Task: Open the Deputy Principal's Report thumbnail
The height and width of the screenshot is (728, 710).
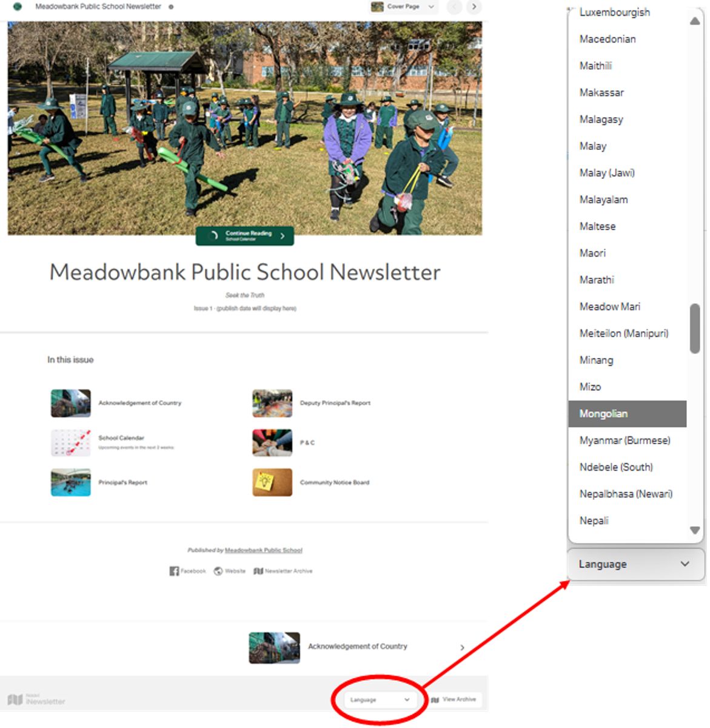Action: [272, 403]
